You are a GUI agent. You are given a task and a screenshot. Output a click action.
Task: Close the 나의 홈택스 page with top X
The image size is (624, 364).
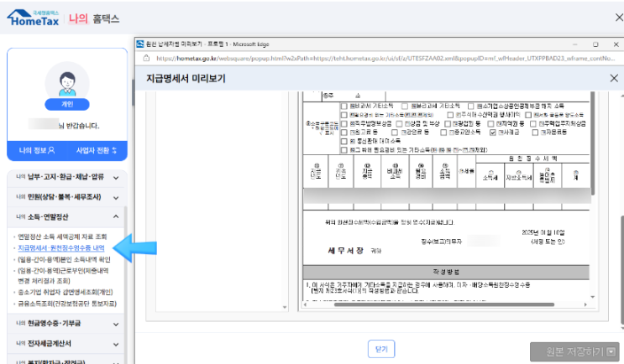click(x=619, y=18)
